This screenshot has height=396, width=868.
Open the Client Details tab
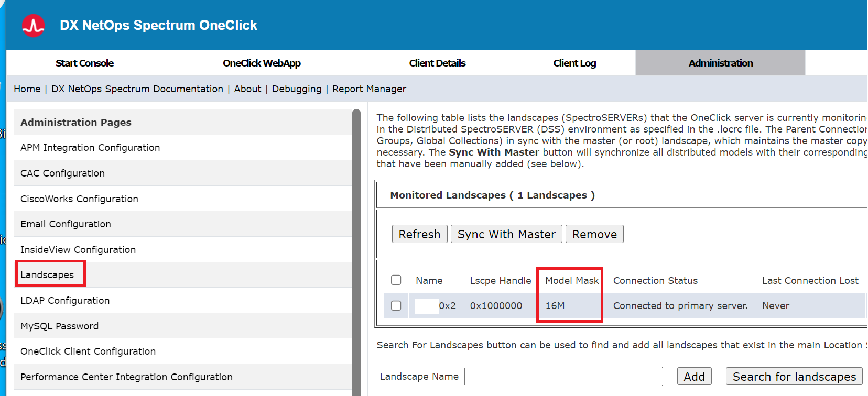[437, 63]
